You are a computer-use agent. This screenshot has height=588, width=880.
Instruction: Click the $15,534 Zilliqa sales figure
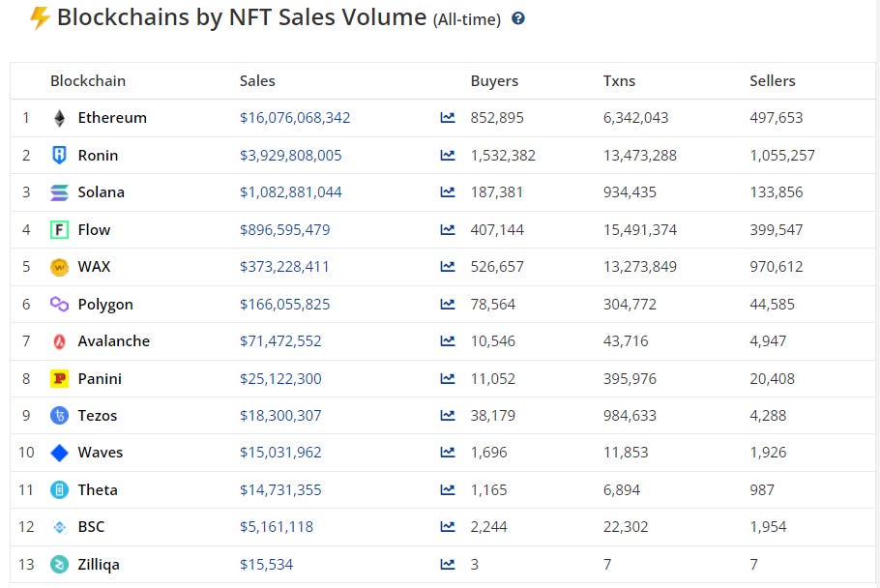pos(267,565)
